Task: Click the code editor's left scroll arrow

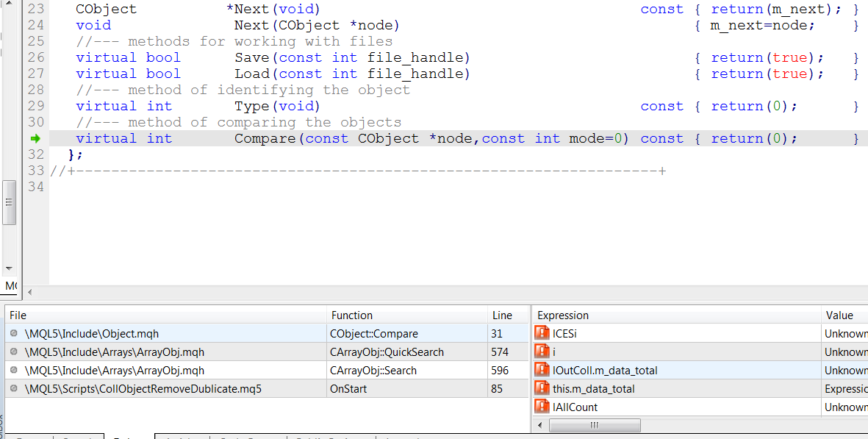Action: [x=30, y=293]
